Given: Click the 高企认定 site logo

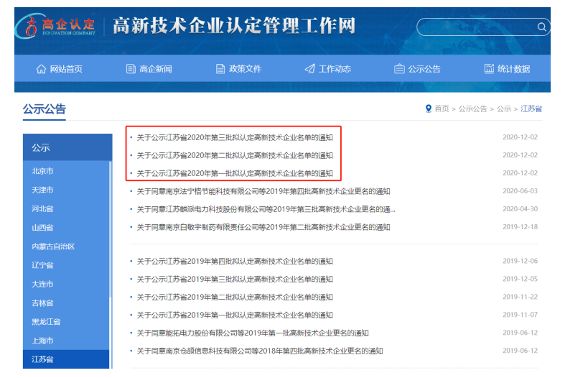Looking at the screenshot, I should 55,26.
